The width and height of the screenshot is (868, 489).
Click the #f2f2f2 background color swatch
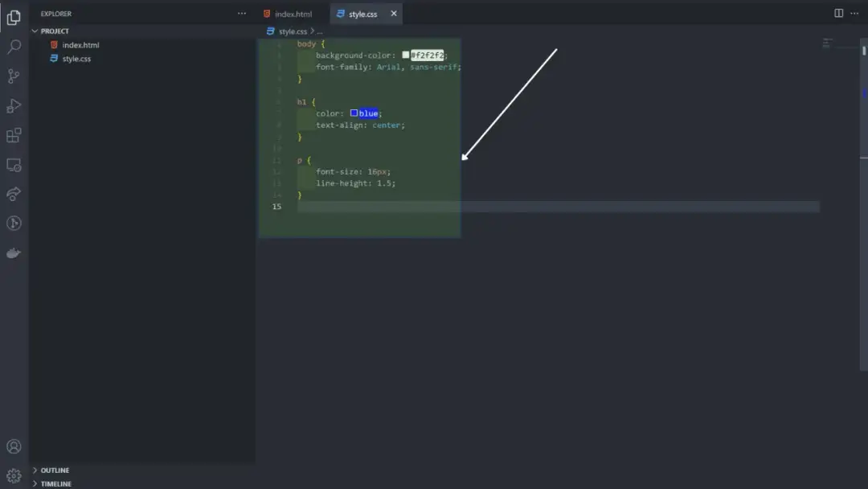[x=407, y=55]
